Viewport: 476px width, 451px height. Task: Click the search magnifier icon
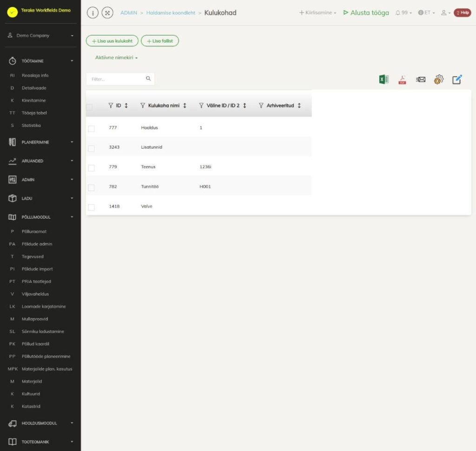pos(148,78)
